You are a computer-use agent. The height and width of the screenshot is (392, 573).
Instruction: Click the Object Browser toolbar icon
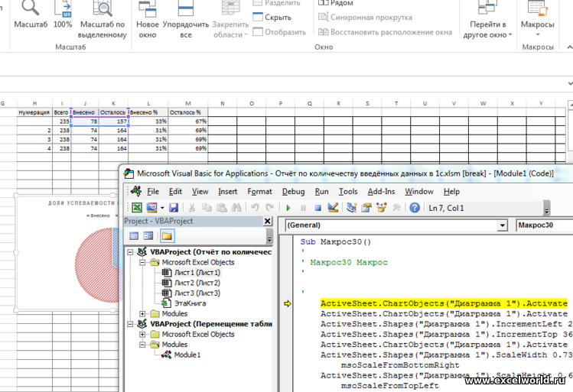coord(380,207)
